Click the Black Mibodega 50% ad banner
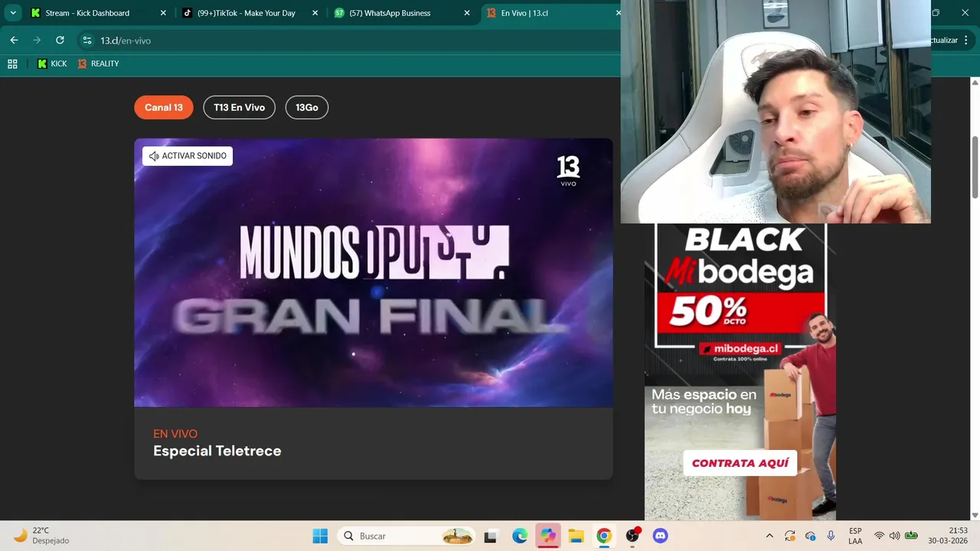The width and height of the screenshot is (980, 551). click(740, 372)
